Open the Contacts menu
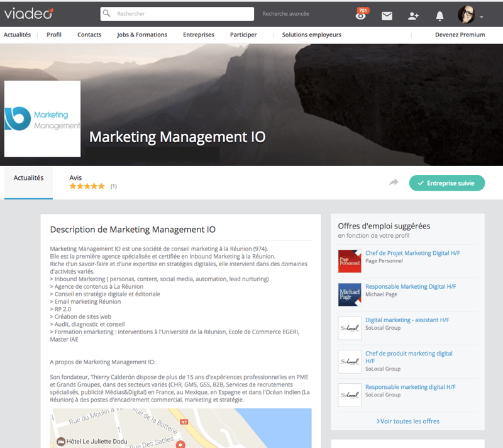The image size is (503, 448). point(89,35)
